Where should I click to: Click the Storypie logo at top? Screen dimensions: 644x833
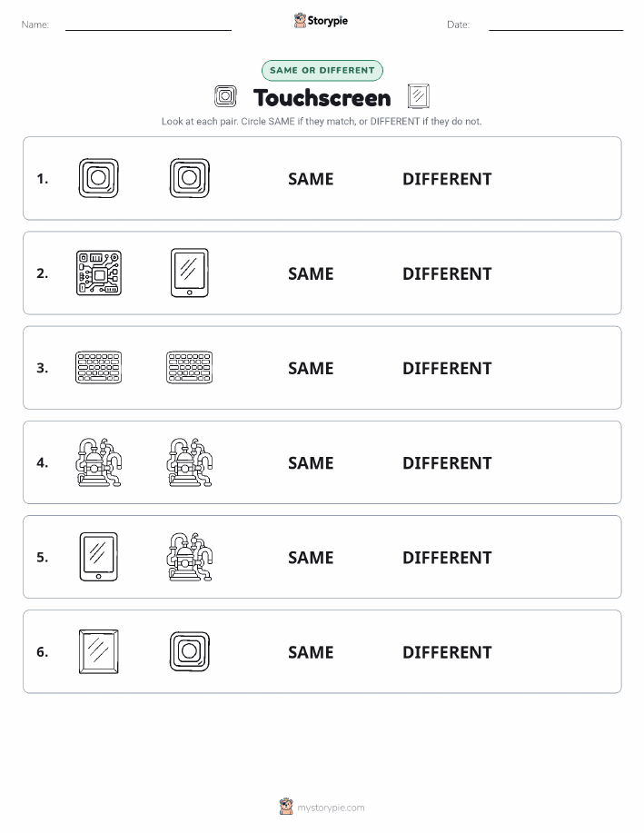pos(321,20)
